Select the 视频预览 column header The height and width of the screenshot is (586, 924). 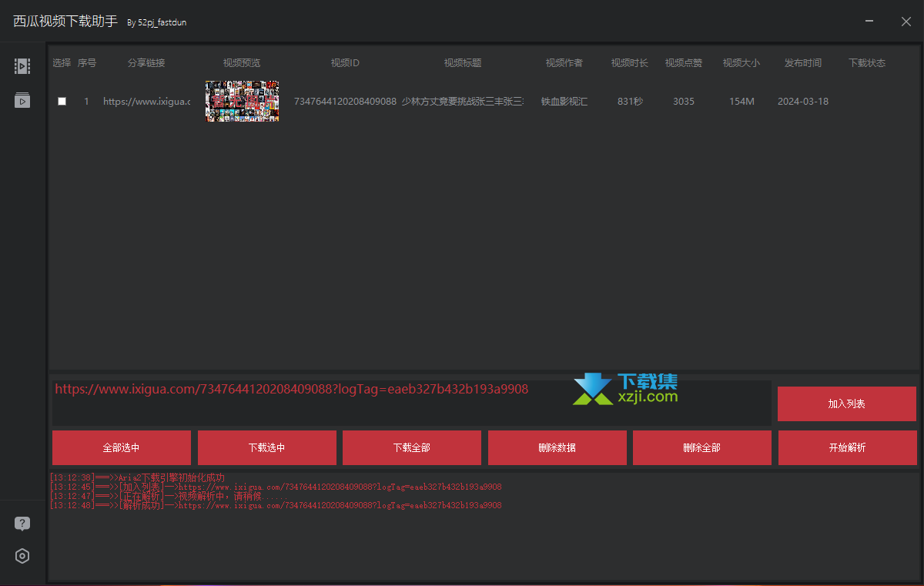click(242, 63)
